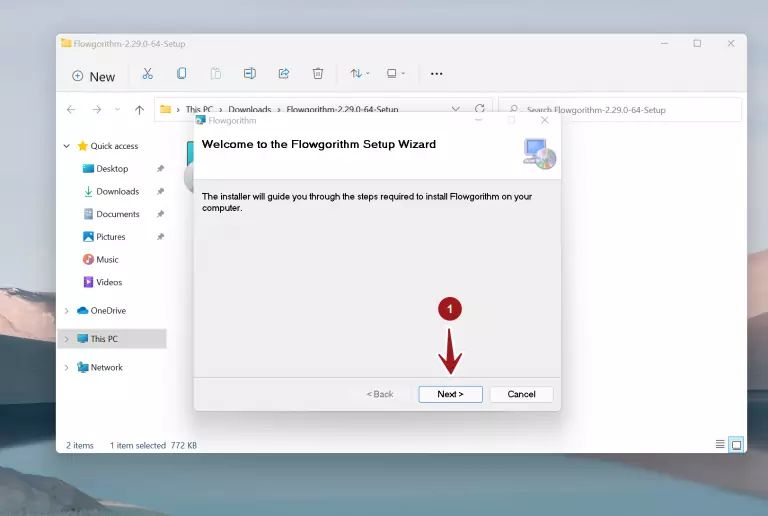Click Downloads in the address bar path
Viewport: 768px width, 516px height.
(249, 109)
